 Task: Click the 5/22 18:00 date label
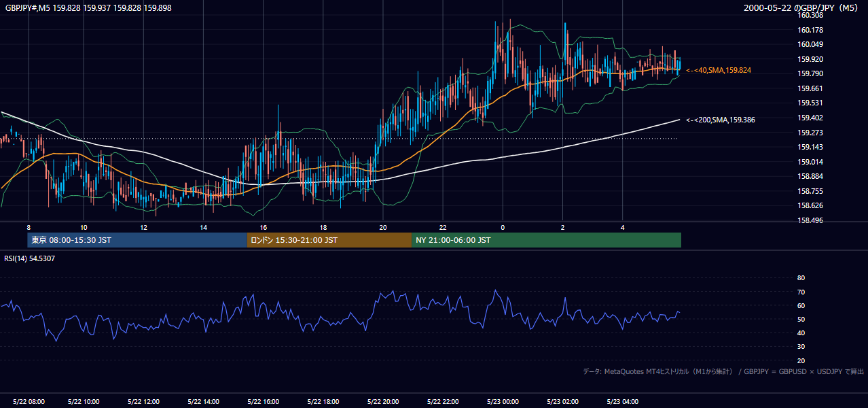[323, 402]
